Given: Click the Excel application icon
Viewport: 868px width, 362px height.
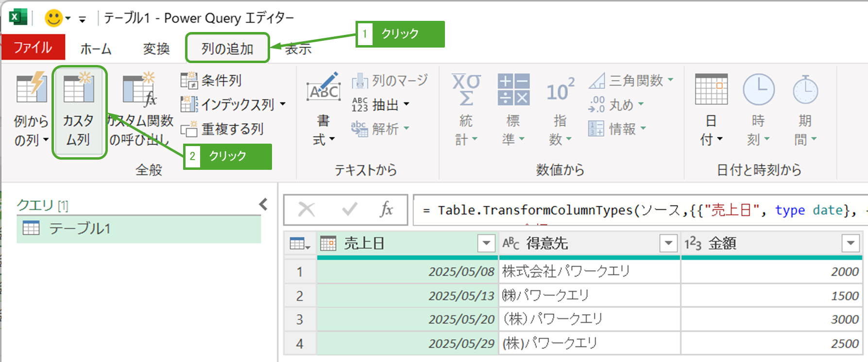Looking at the screenshot, I should point(17,17).
